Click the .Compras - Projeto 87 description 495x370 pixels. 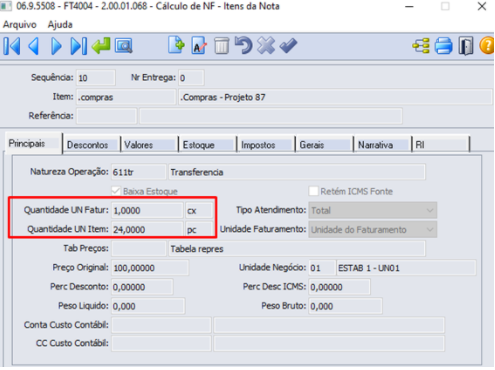coord(335,97)
